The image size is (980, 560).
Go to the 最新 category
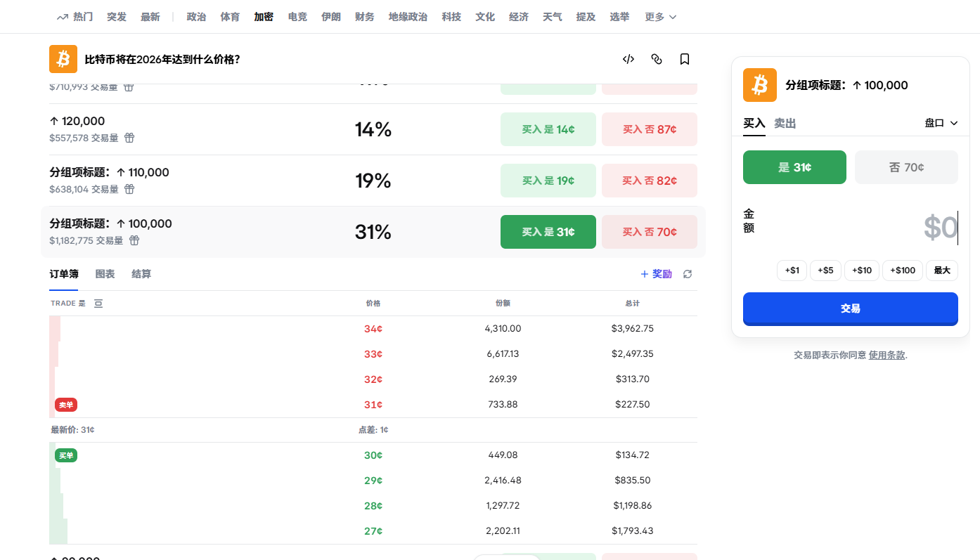click(150, 17)
